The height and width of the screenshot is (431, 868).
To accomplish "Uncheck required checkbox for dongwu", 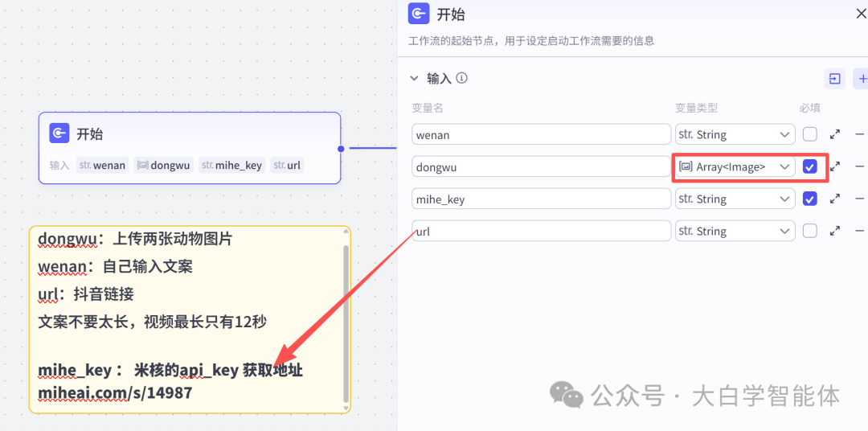I will 810,166.
